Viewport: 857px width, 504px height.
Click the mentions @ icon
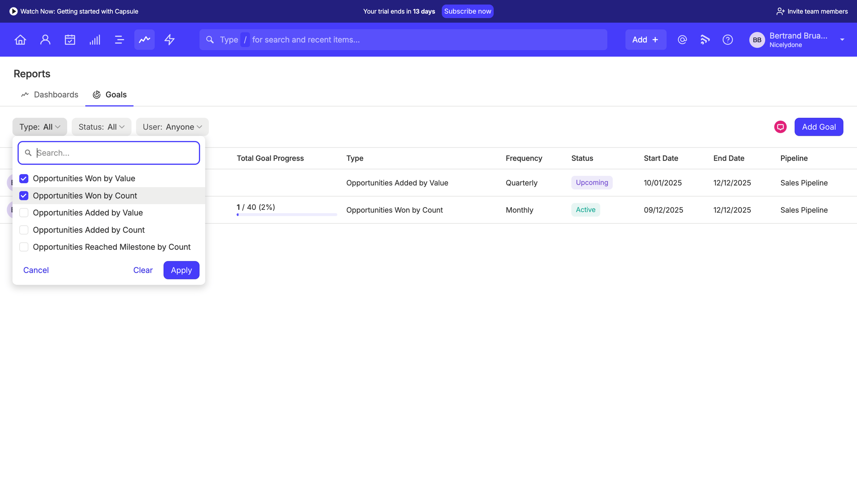coord(682,40)
